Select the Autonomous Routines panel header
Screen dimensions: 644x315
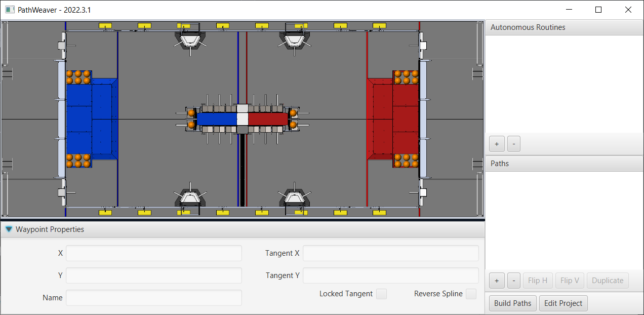[528, 27]
